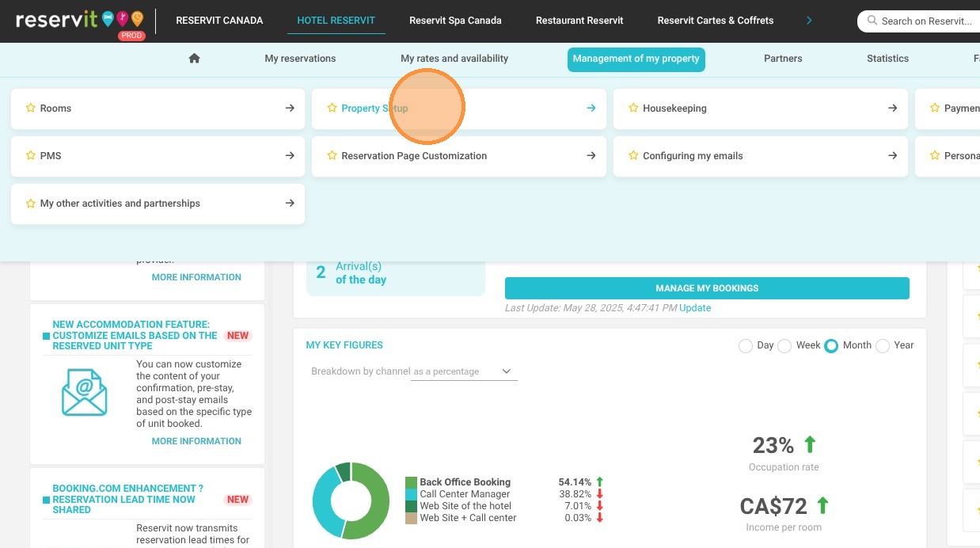Open the 'as a percentage' breakdown dropdown
Screen dimensions: 980x548
[x=465, y=371]
